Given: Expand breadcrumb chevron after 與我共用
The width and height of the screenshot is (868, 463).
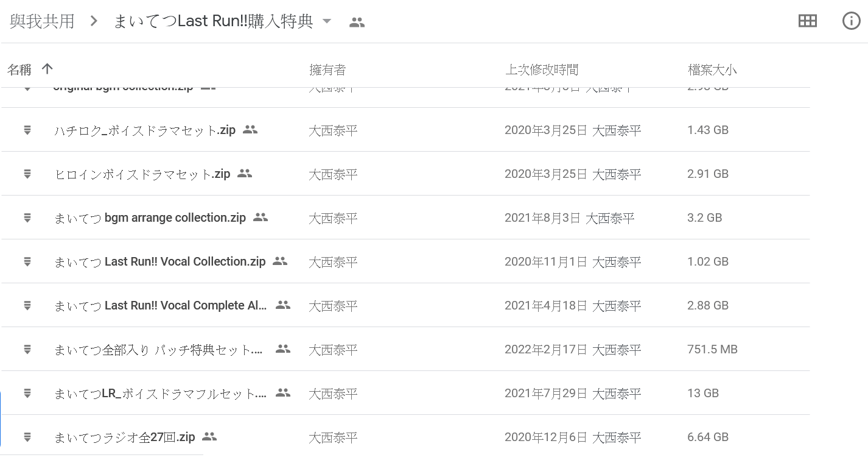Looking at the screenshot, I should tap(94, 21).
